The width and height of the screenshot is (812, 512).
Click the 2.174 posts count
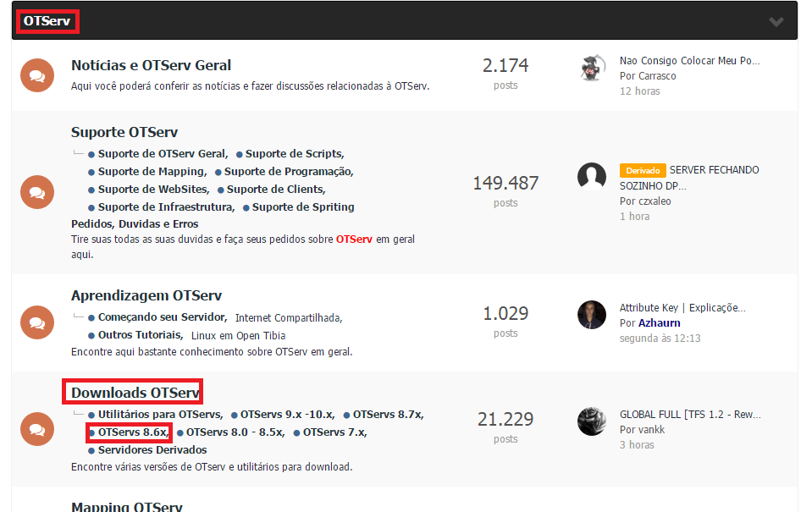point(505,66)
